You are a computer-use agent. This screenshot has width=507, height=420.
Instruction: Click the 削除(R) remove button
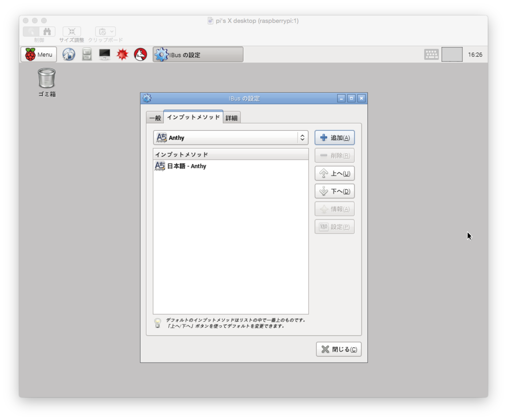(335, 155)
